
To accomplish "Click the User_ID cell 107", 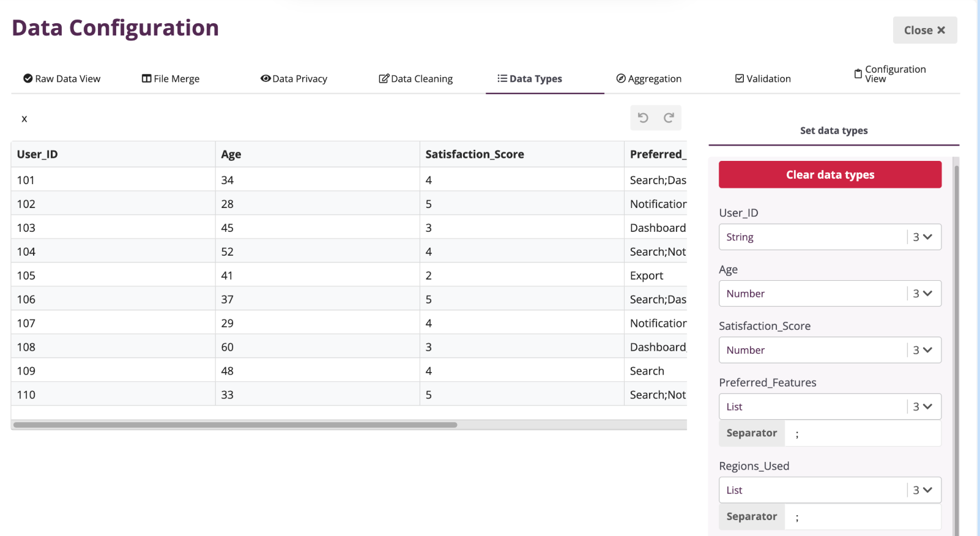I will point(113,323).
